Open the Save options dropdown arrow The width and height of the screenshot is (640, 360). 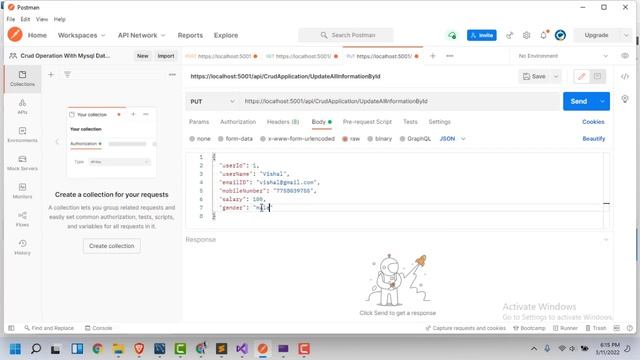[x=556, y=76]
